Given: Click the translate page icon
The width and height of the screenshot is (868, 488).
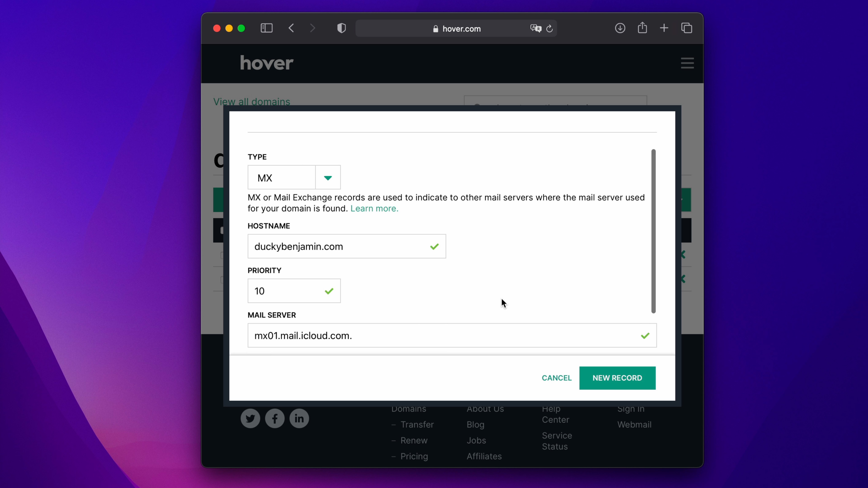Looking at the screenshot, I should click(x=535, y=29).
